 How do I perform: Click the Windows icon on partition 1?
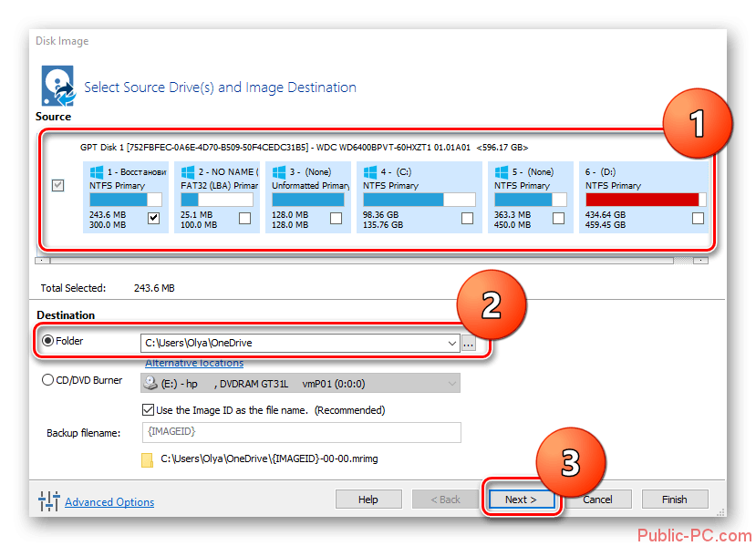[96, 172]
